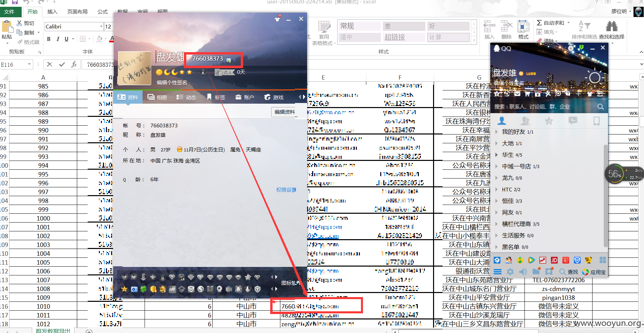The image size is (644, 333).
Task: Click 编辑个性签名 in profile window
Action: coord(172,82)
